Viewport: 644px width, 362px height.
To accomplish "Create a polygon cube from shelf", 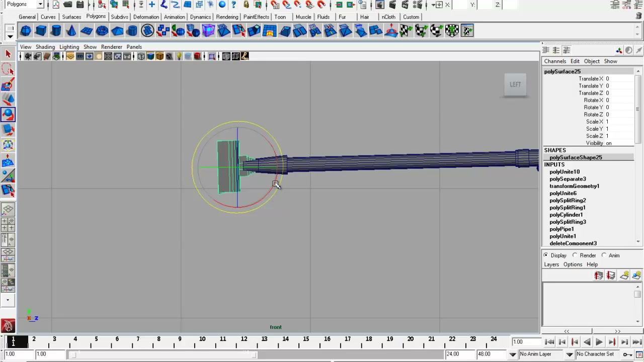I will pyautogui.click(x=41, y=31).
